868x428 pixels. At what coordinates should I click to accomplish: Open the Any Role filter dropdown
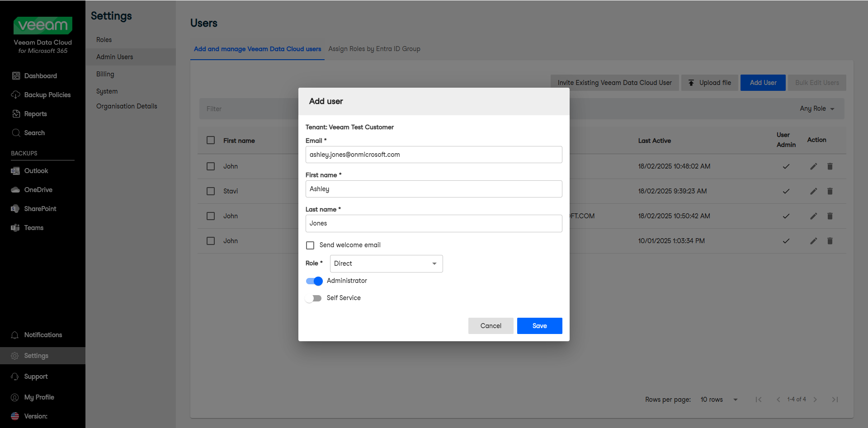coord(817,108)
